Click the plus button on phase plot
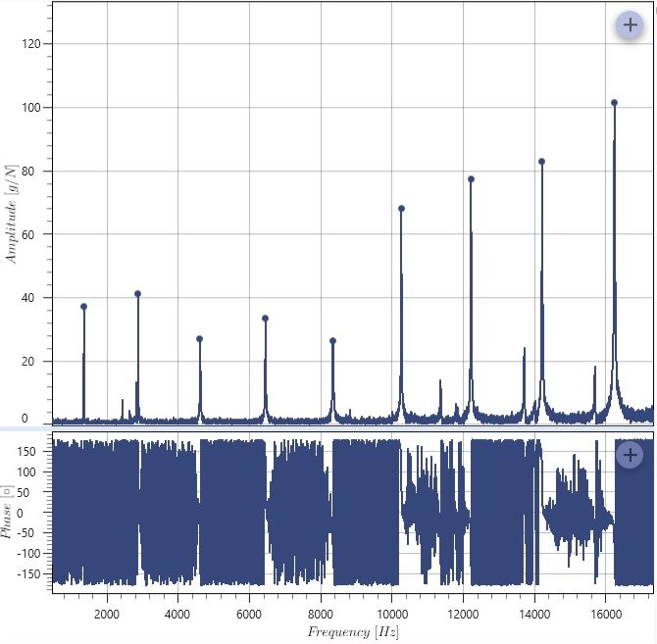The height and width of the screenshot is (644, 657). [630, 455]
